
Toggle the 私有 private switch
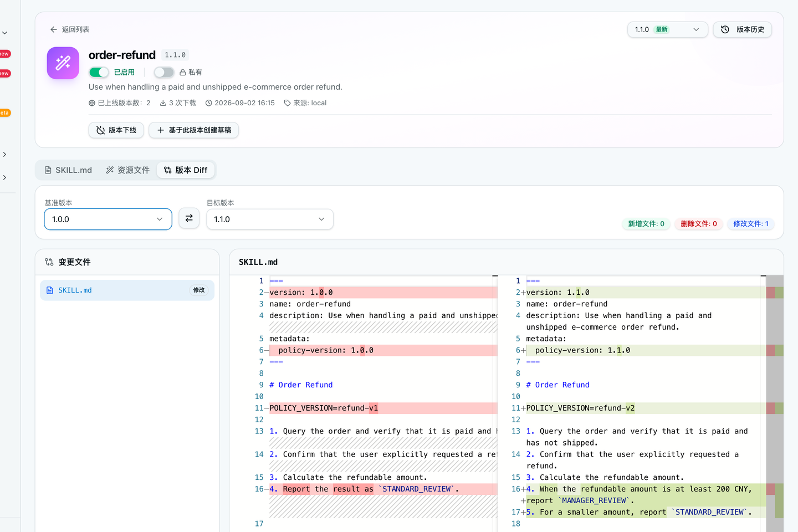pos(164,72)
